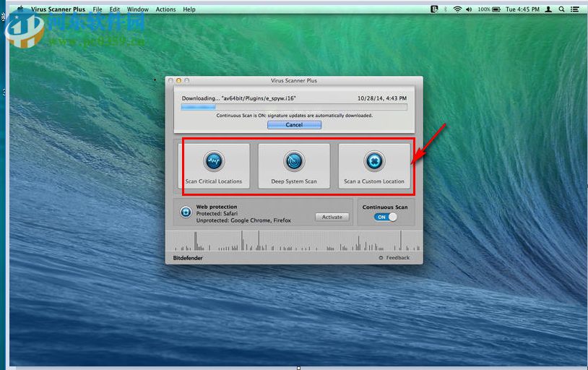Image resolution: width=588 pixels, height=370 pixels.
Task: Open the Wi-Fi status menu
Action: 457,9
